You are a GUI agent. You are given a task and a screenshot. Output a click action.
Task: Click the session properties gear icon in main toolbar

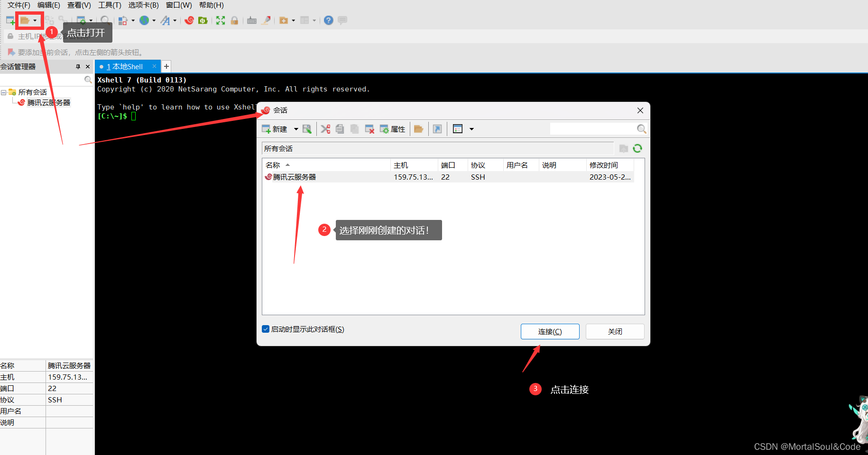(82, 20)
